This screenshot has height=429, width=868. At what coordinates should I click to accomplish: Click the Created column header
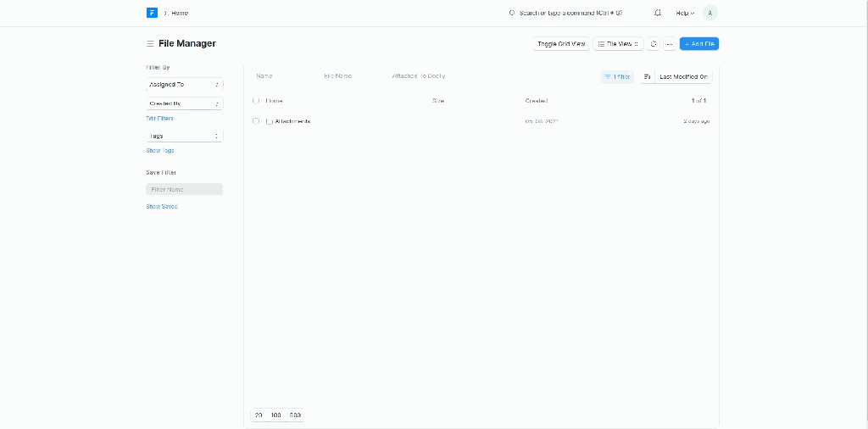[537, 101]
